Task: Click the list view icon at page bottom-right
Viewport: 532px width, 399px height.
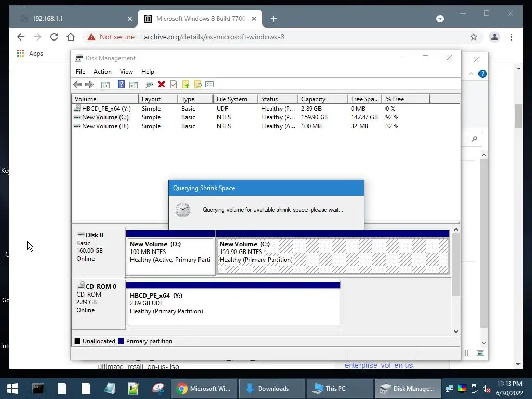Action: tap(469, 353)
